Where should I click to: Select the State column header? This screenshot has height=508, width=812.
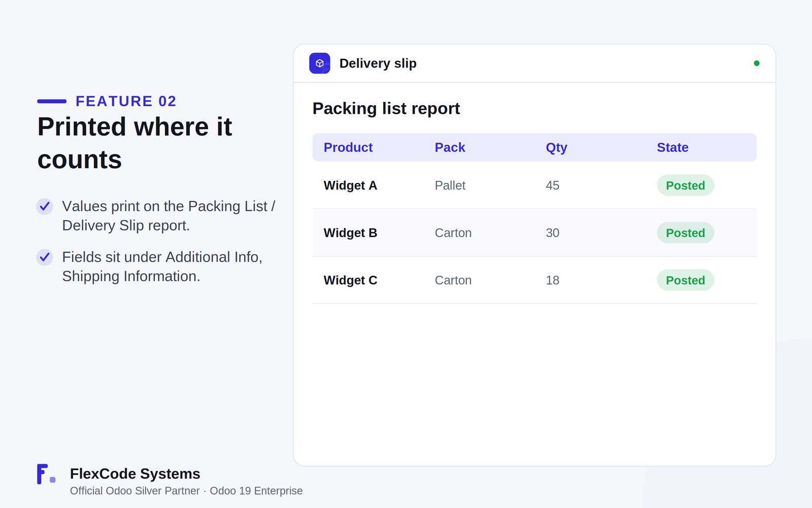[673, 147]
